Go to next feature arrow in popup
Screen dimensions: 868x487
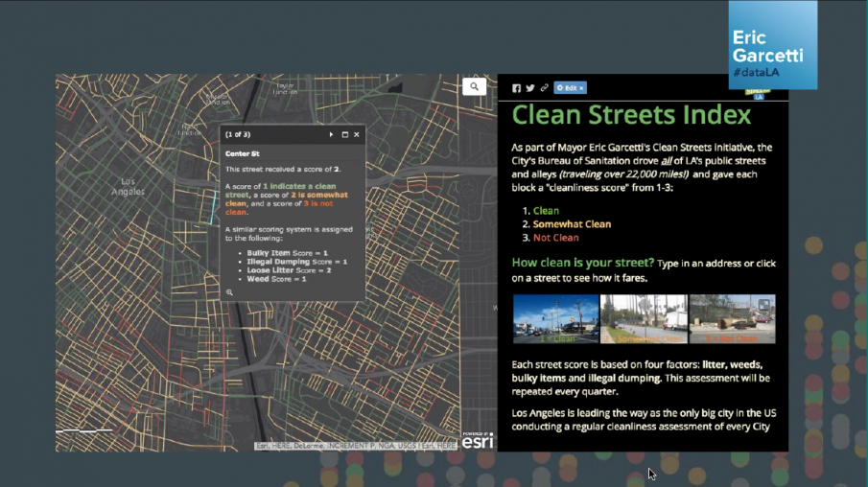(x=331, y=134)
